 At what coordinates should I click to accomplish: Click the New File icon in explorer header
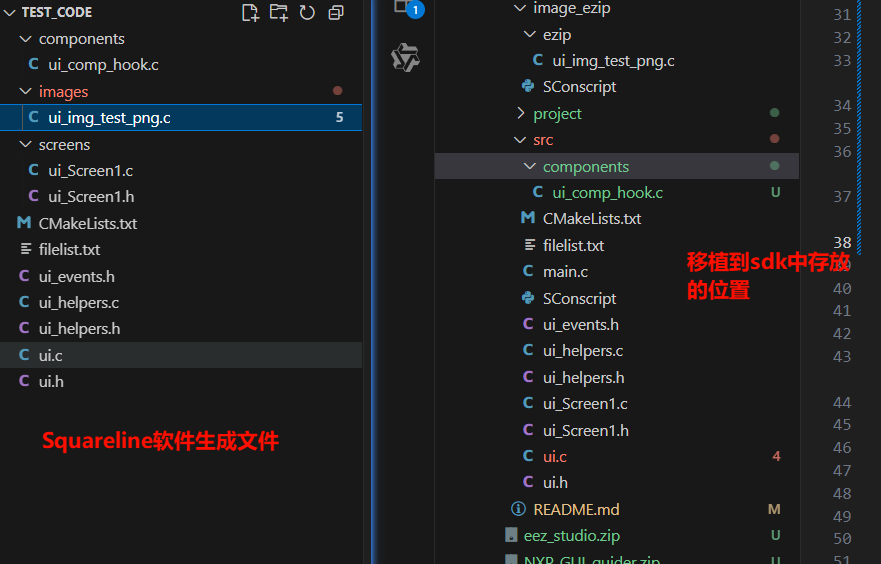(x=251, y=12)
